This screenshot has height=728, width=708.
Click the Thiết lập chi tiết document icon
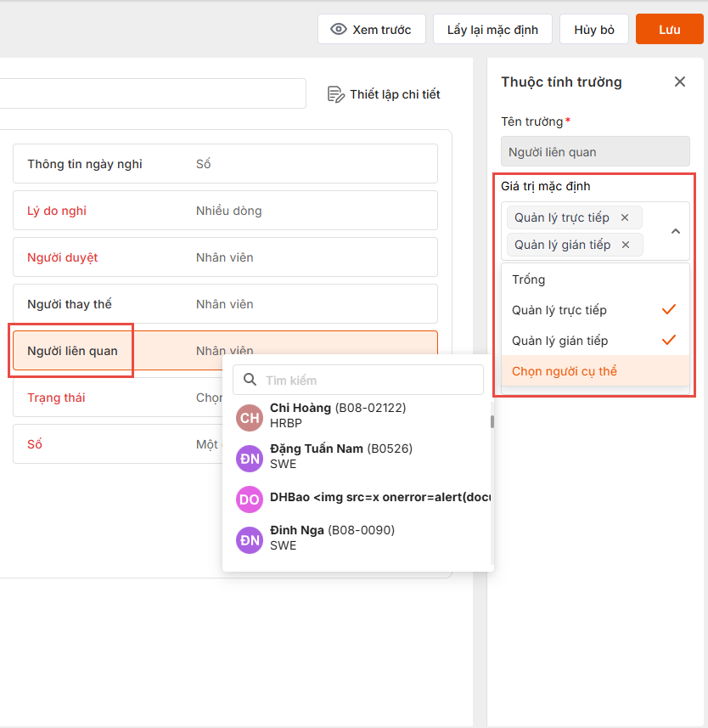pos(335,94)
